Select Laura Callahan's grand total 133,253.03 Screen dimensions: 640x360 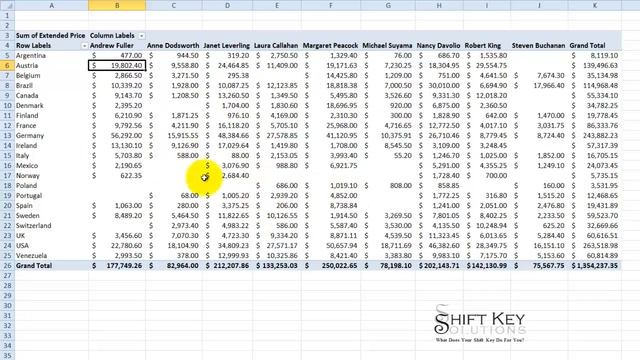point(277,266)
